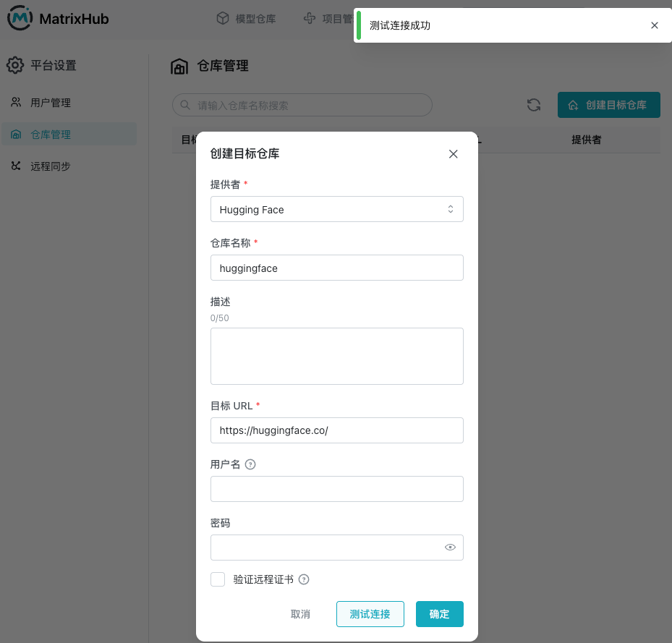Close the 创建目标仓库 dialog
This screenshot has width=672, height=643.
(x=453, y=154)
